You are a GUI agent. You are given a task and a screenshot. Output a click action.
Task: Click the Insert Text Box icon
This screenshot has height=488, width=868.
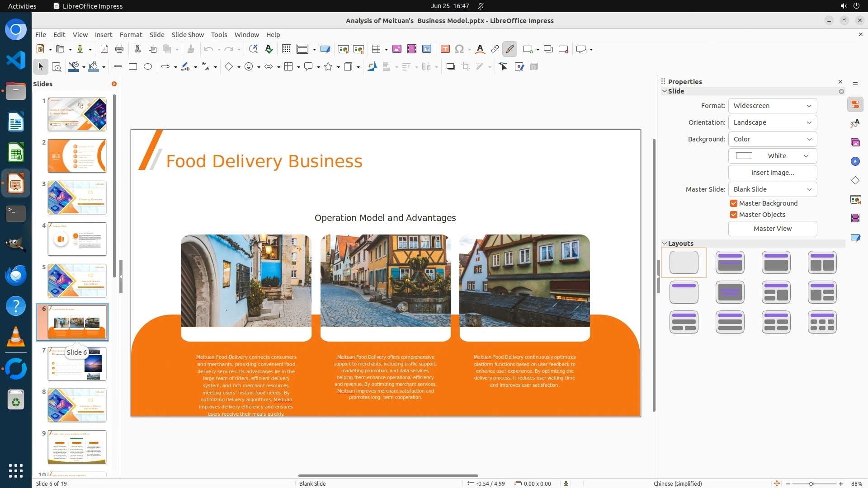[x=445, y=49]
